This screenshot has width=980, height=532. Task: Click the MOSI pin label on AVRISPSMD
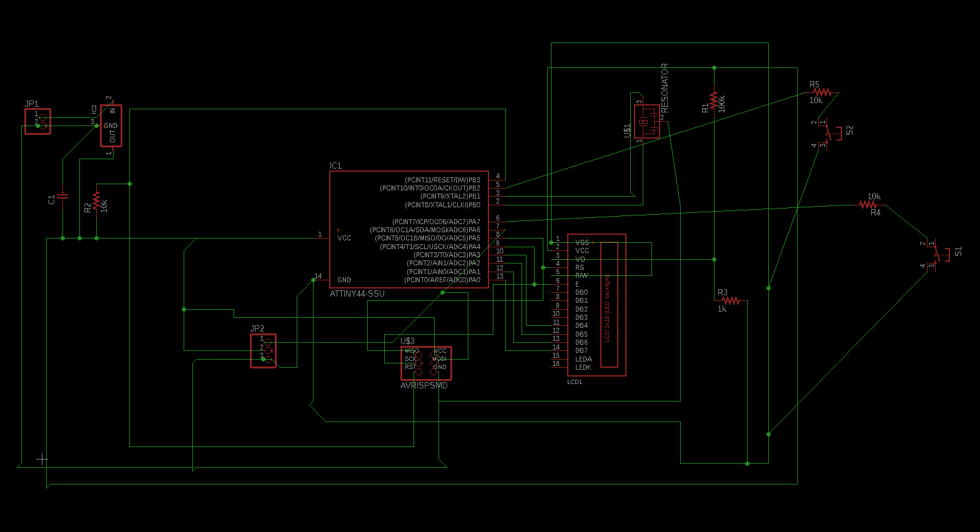pos(440,359)
